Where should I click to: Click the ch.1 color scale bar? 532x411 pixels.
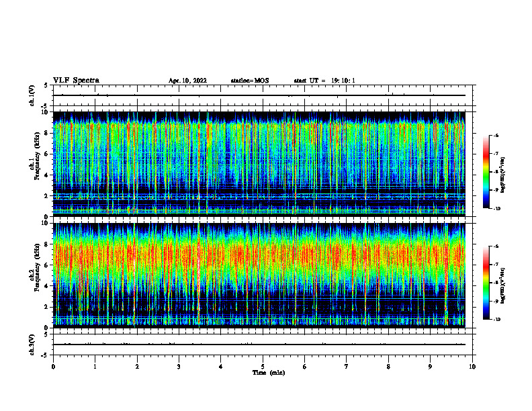[486, 172]
